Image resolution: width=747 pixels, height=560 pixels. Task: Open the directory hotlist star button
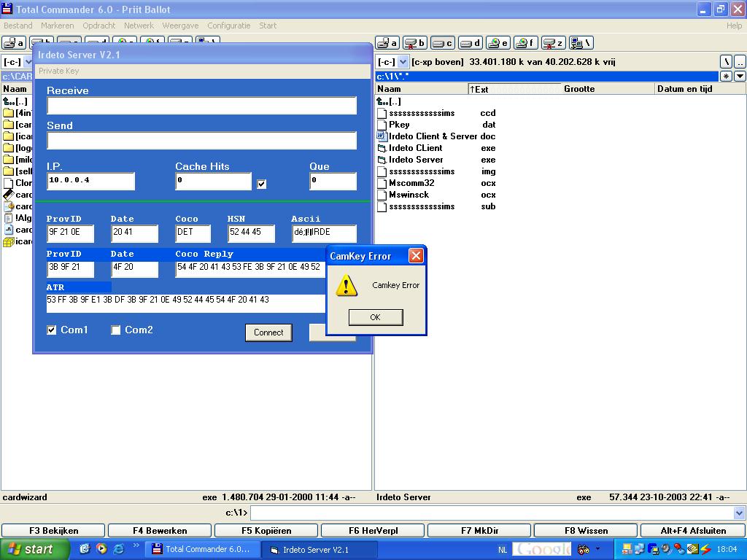[726, 76]
